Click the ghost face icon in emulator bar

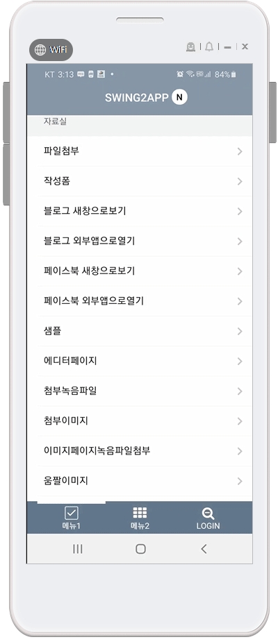pos(190,46)
